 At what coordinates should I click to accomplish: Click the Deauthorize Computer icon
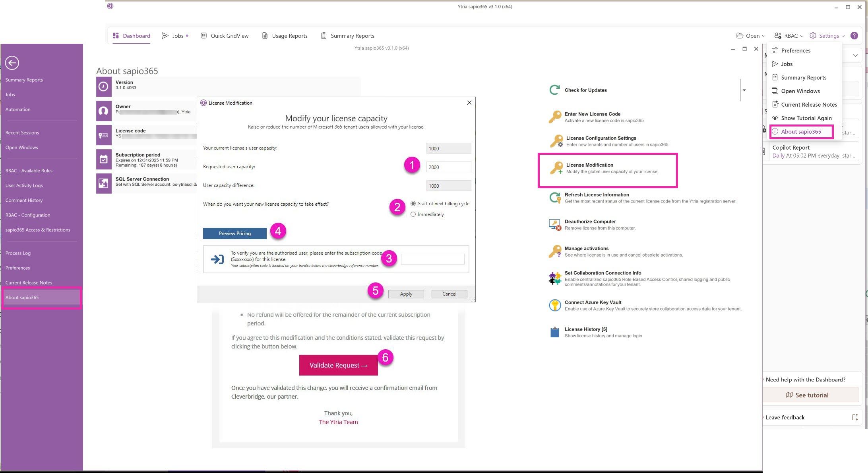(555, 225)
